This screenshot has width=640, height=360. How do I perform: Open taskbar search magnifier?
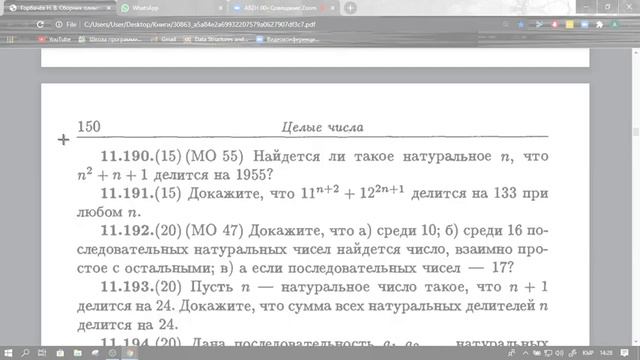tap(25, 353)
